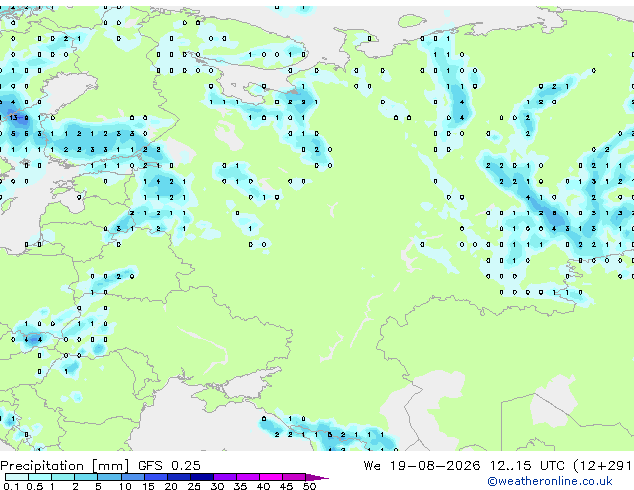Select the 15–20 mm legend swatch
Viewport: 634px width, 490px height.
(156, 477)
